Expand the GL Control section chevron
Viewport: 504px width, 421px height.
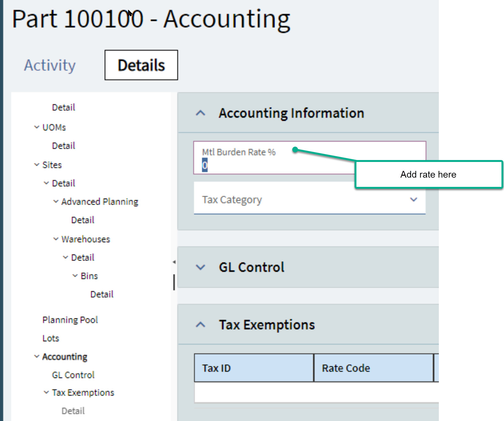(200, 267)
